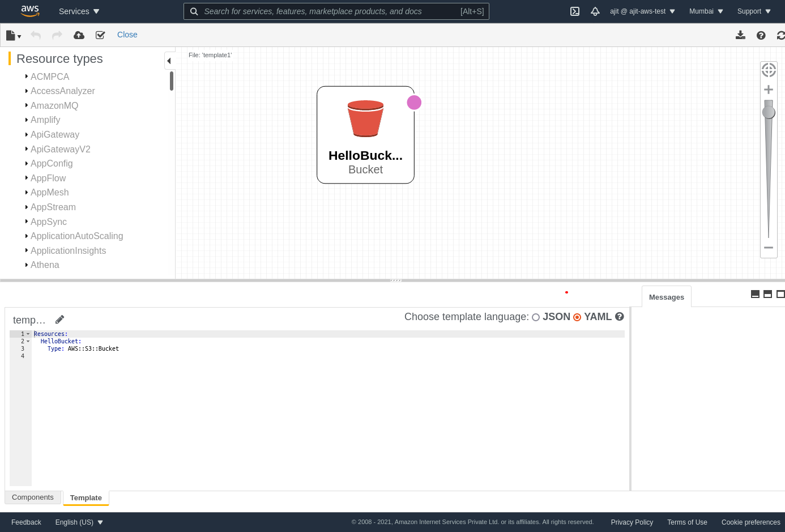Fold the HelloBucket line in code editor

pyautogui.click(x=28, y=342)
